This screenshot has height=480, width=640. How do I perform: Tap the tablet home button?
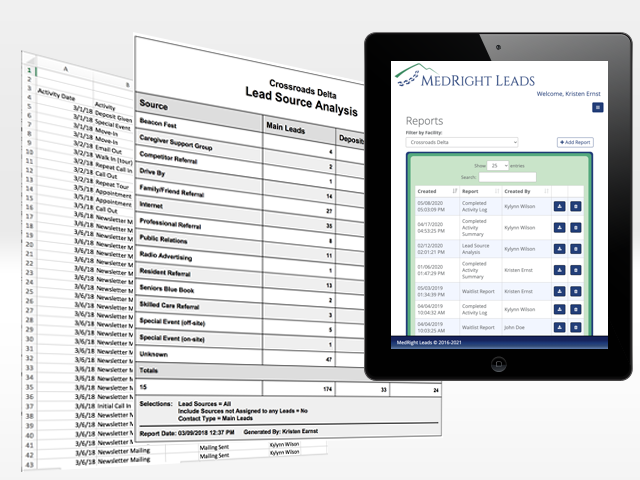click(498, 364)
